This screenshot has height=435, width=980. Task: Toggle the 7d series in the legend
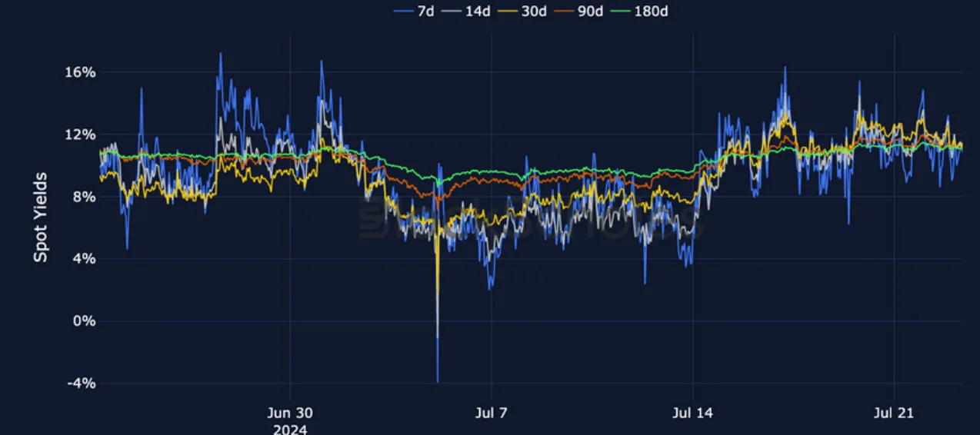click(x=414, y=11)
